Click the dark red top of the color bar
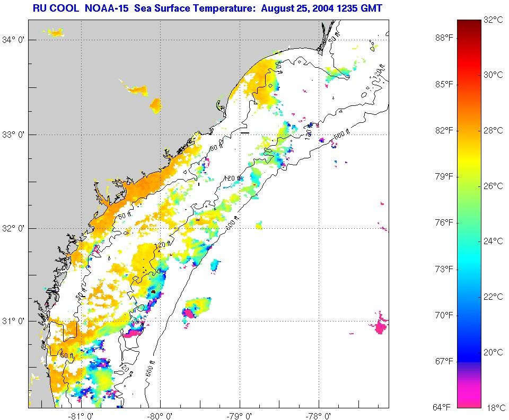The width and height of the screenshot is (509, 420). pyautogui.click(x=469, y=26)
